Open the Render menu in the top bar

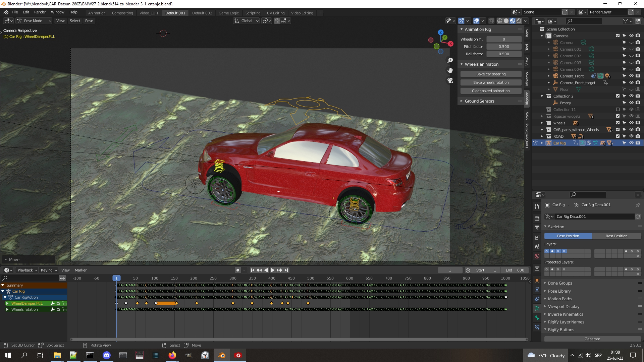(40, 12)
